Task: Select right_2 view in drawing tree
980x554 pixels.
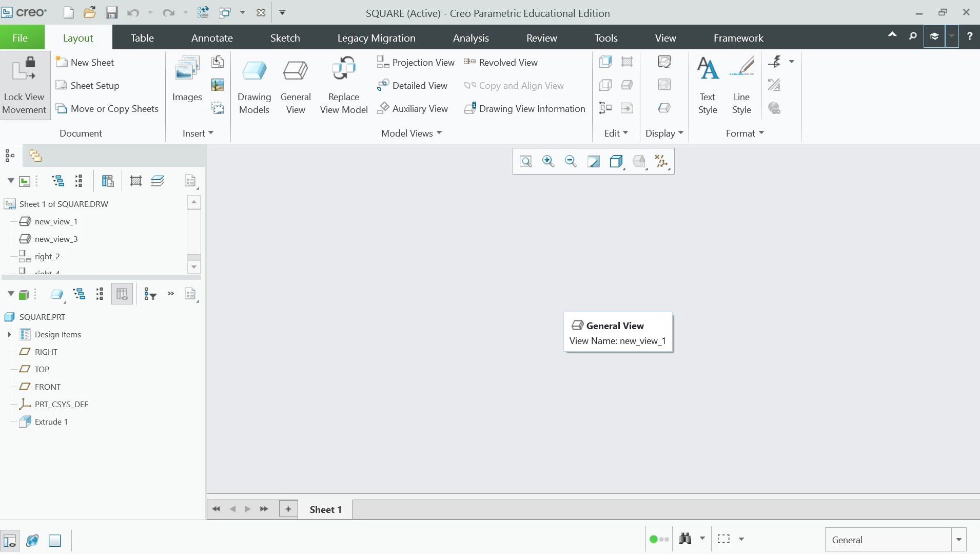Action: 47,256
